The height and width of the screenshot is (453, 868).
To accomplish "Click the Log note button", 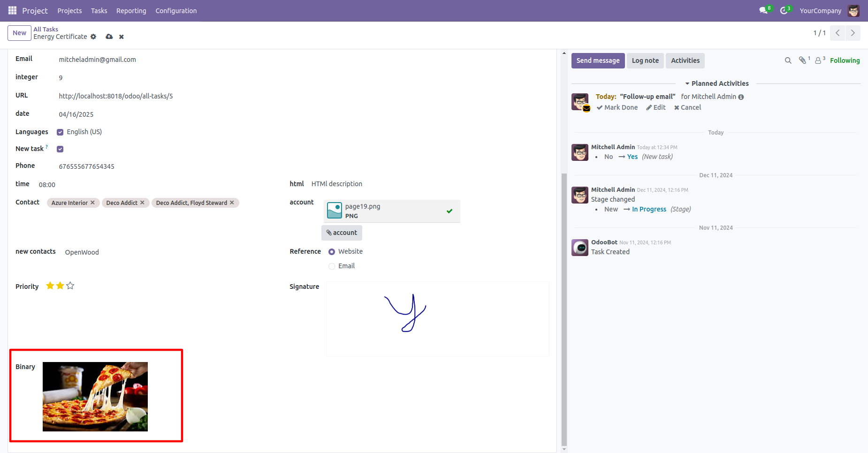I will coord(645,60).
